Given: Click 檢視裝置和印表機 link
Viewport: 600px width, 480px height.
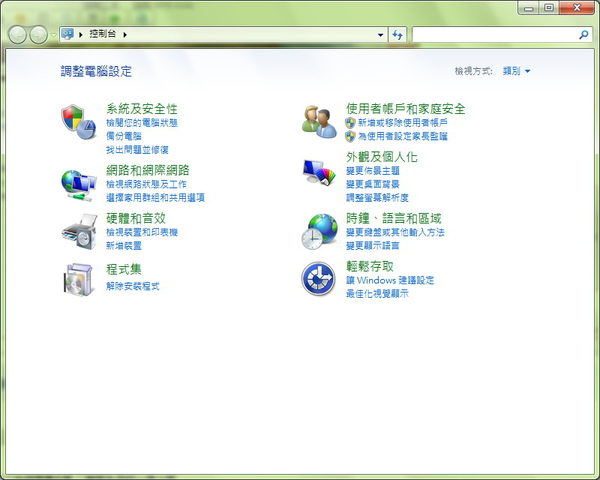Looking at the screenshot, I should tap(142, 232).
